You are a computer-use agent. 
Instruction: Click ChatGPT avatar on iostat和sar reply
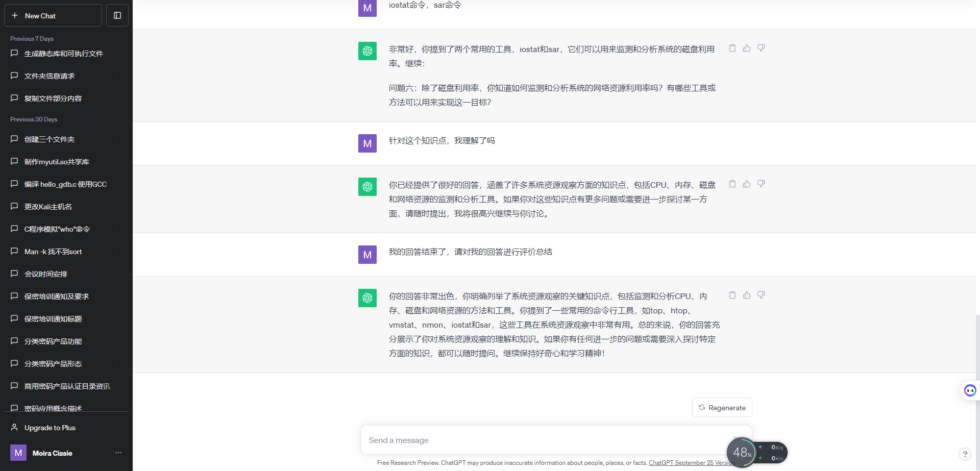click(x=367, y=51)
